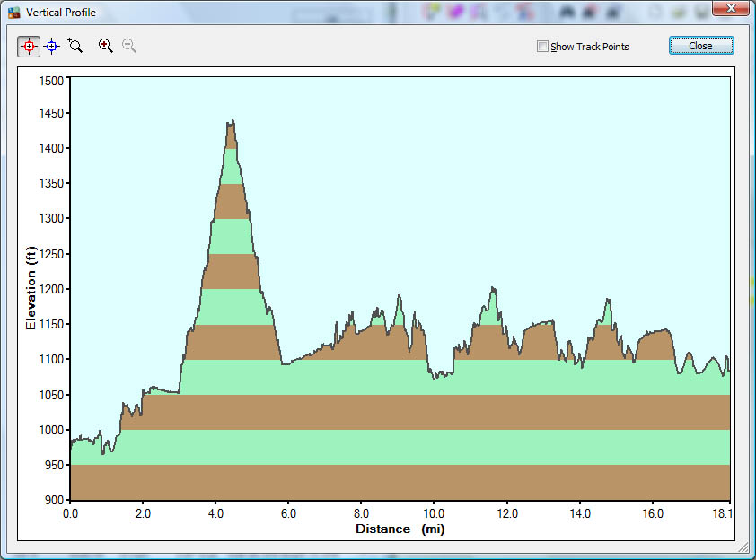This screenshot has width=756, height=560.
Task: Click the zoom in magnifier icon
Action: pos(106,46)
